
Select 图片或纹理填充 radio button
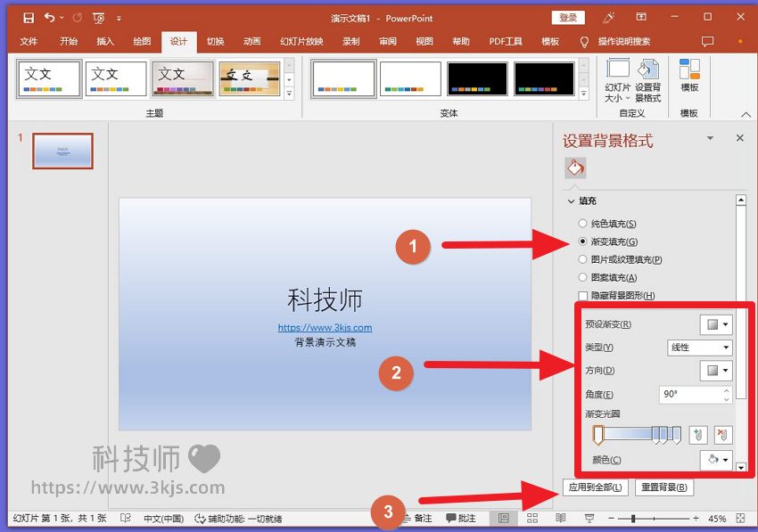tap(582, 259)
